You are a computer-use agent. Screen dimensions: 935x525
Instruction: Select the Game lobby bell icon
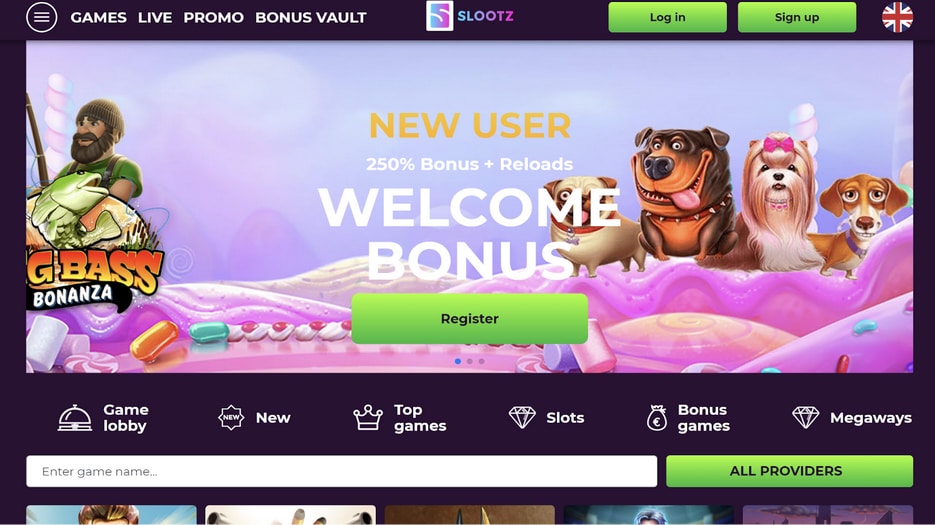point(75,418)
